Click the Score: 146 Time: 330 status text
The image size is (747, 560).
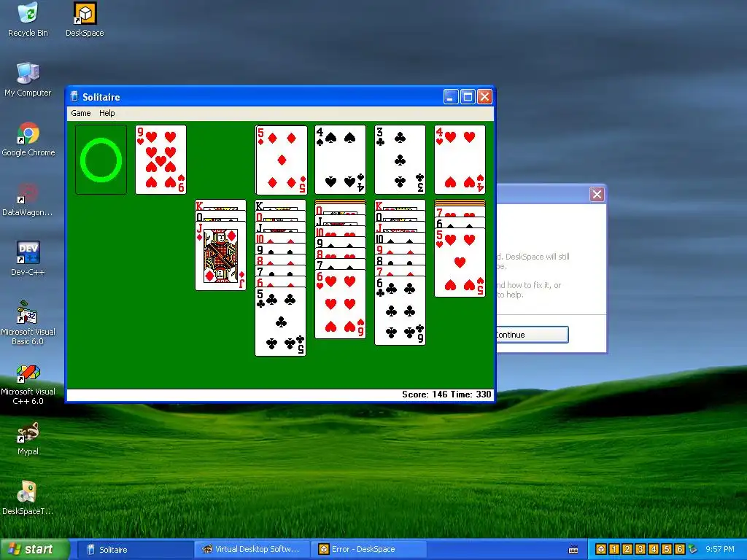446,394
